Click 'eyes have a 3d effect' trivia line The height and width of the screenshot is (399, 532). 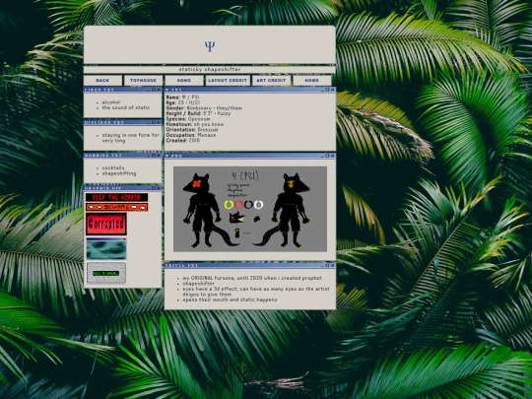256,292
